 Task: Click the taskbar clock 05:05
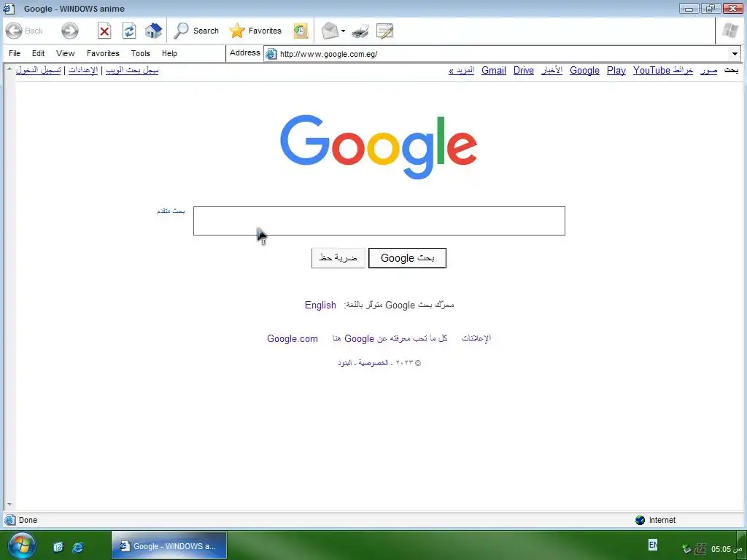(727, 549)
